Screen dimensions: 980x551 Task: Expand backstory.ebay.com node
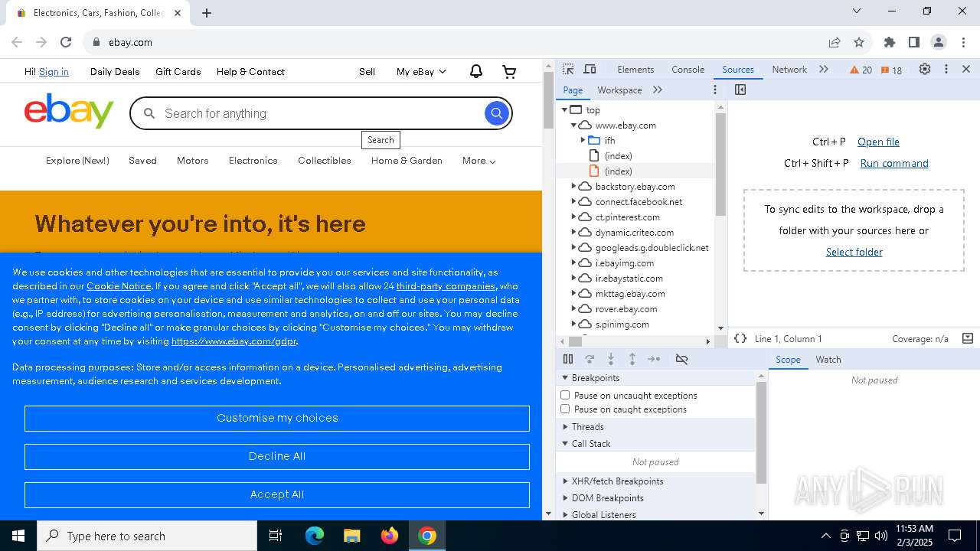(573, 186)
